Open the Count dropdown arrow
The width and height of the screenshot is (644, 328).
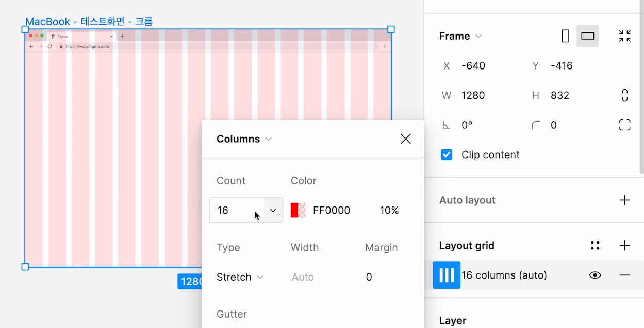[x=273, y=210]
